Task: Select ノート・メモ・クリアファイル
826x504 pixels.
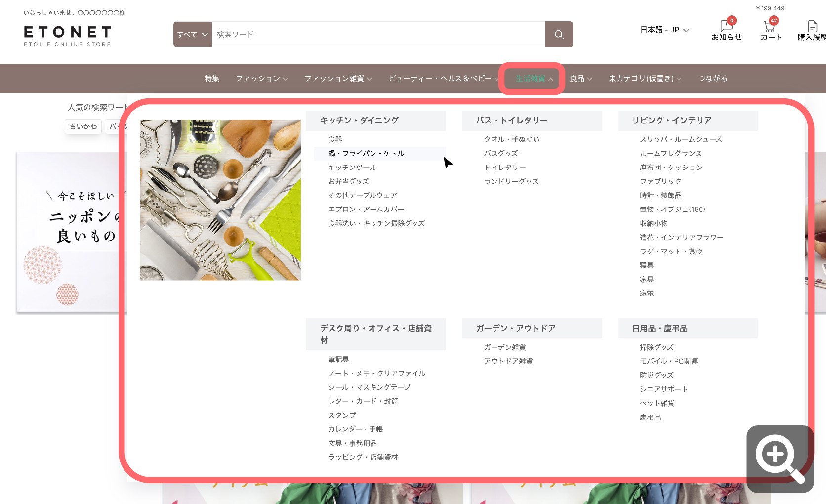Action: (x=377, y=373)
